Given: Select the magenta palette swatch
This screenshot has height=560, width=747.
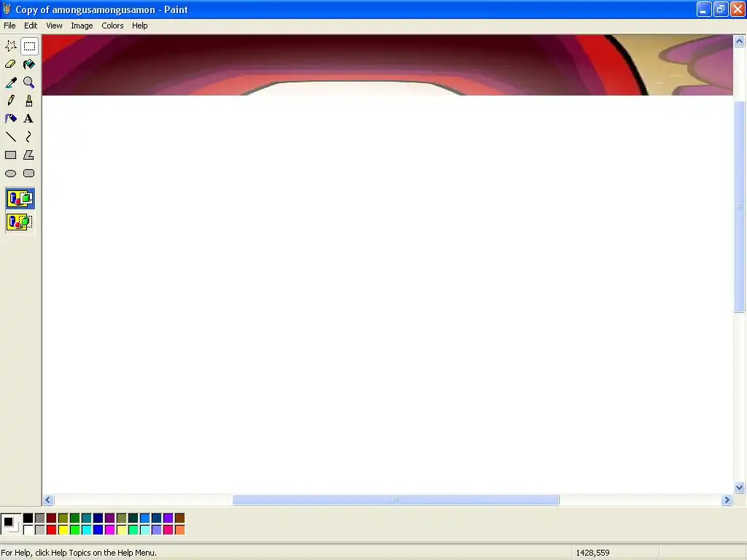Looking at the screenshot, I should coord(110,529).
